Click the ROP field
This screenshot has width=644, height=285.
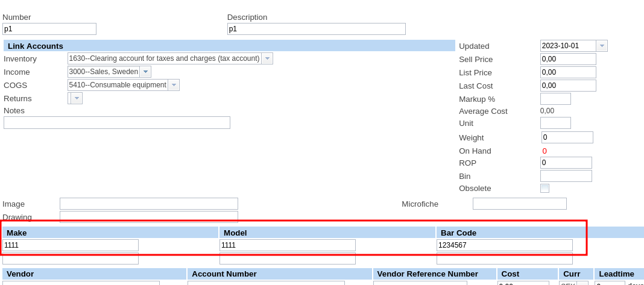click(x=566, y=163)
